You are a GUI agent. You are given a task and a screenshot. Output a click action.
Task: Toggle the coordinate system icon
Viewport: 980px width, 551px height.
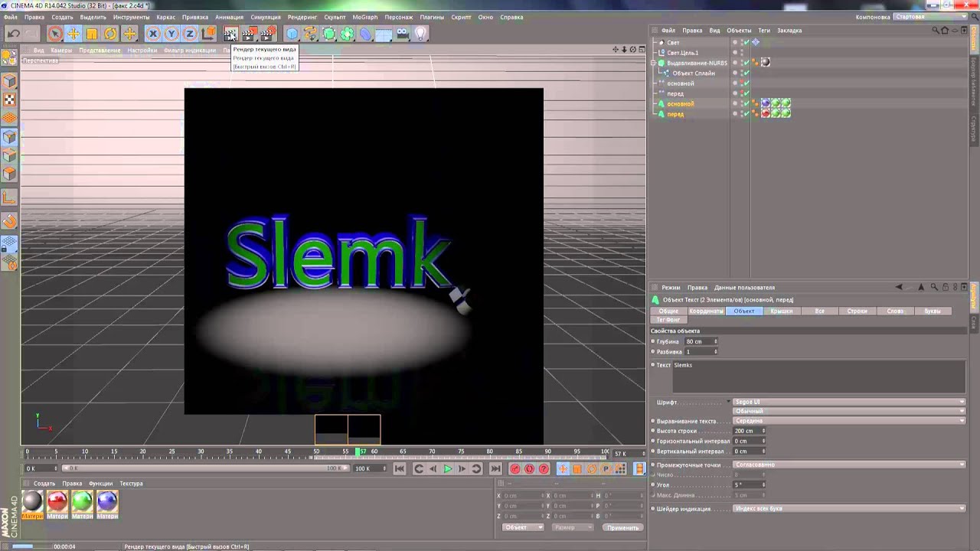pyautogui.click(x=208, y=34)
